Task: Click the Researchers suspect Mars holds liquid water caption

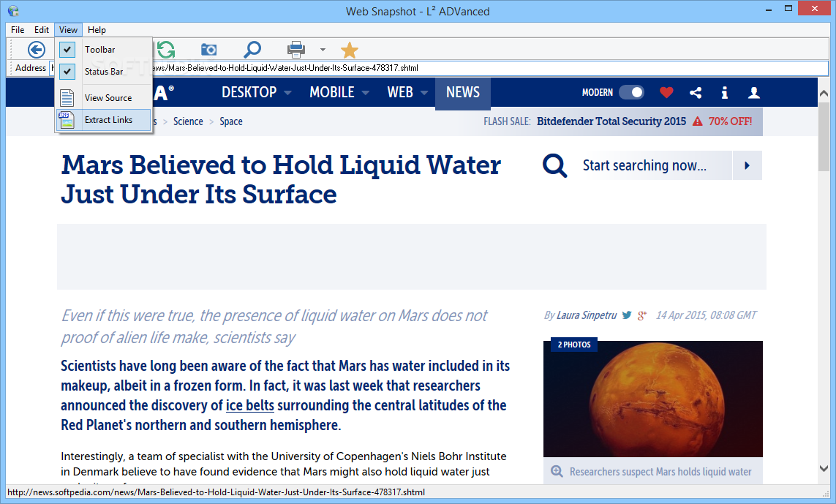Action: (660, 472)
